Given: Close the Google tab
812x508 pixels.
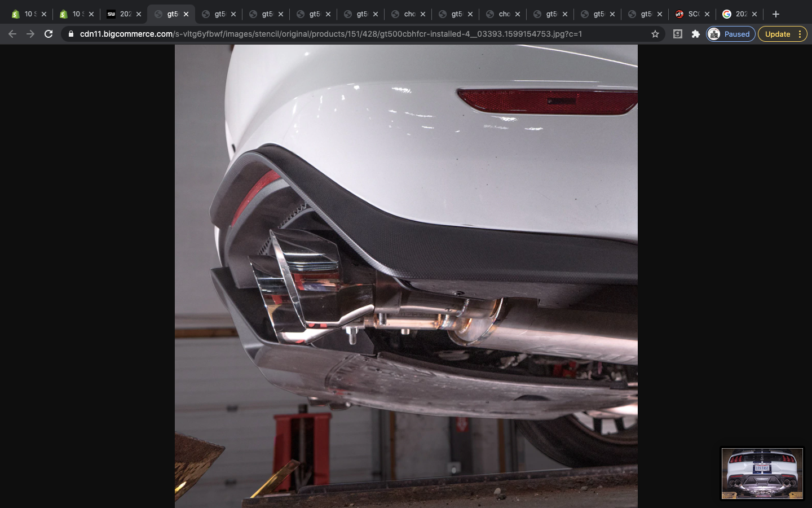Looking at the screenshot, I should [754, 14].
